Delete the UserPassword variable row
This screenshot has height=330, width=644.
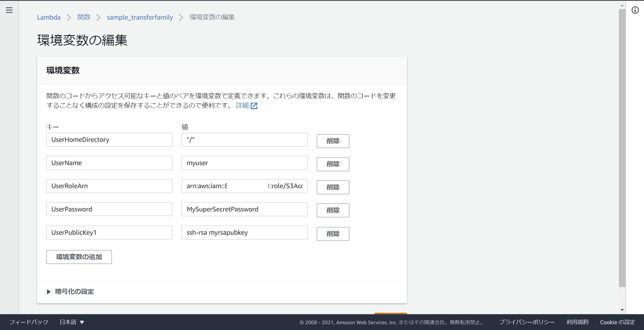333,210
